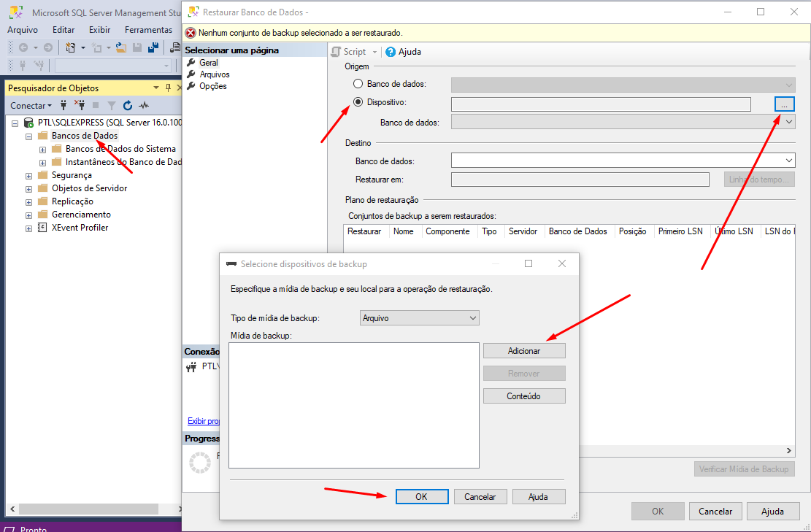
Task: Select Objetos de Servidor label in tree
Action: (90, 188)
